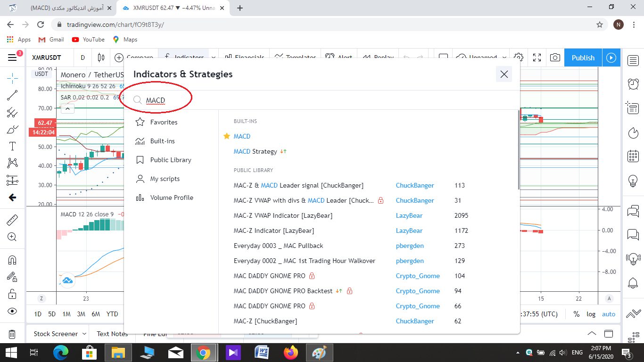Toggle stay in drawing mode pencil-lock
This screenshot has height=362, width=644.
coord(12,277)
